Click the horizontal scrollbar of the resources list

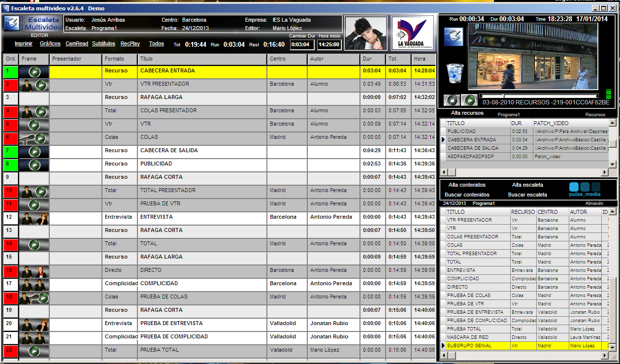[525, 172]
